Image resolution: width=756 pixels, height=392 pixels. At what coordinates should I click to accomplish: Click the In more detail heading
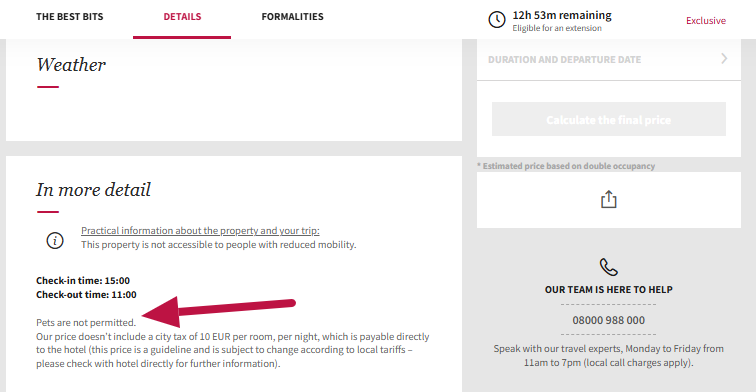point(94,189)
